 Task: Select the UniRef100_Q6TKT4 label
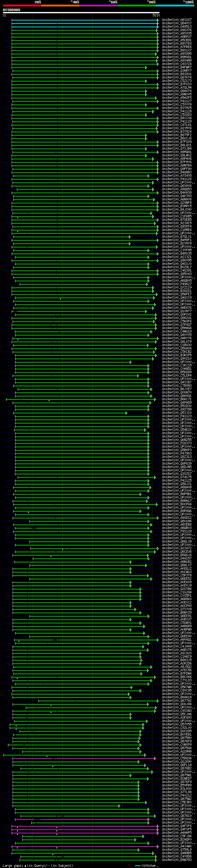[x=177, y=78]
